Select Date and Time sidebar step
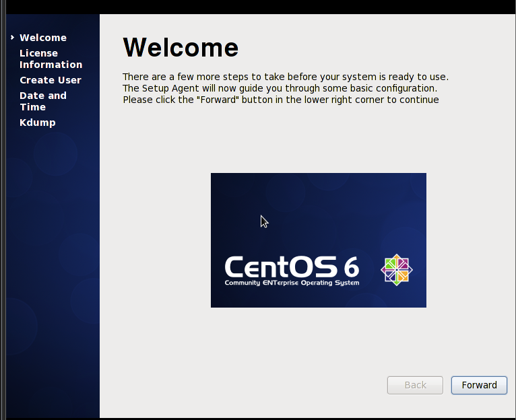The image size is (516, 420). pyautogui.click(x=43, y=102)
